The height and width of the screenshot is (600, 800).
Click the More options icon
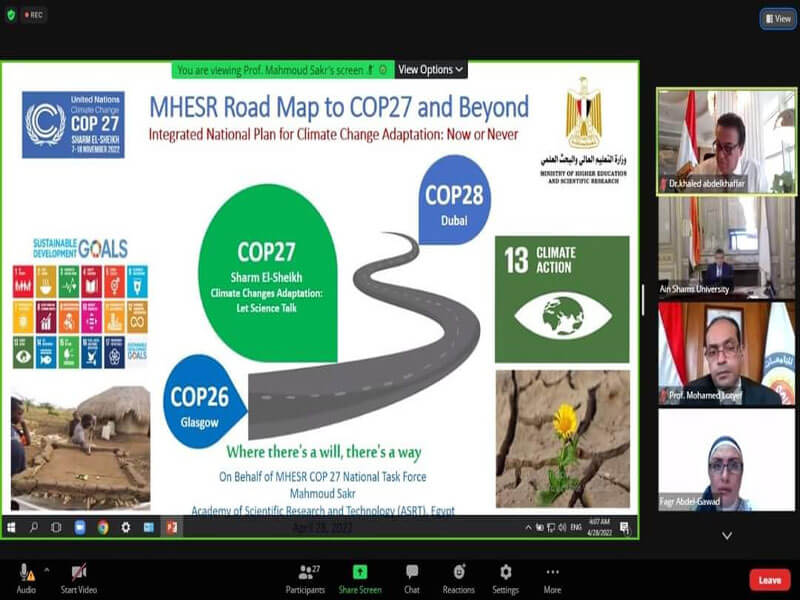pyautogui.click(x=552, y=573)
